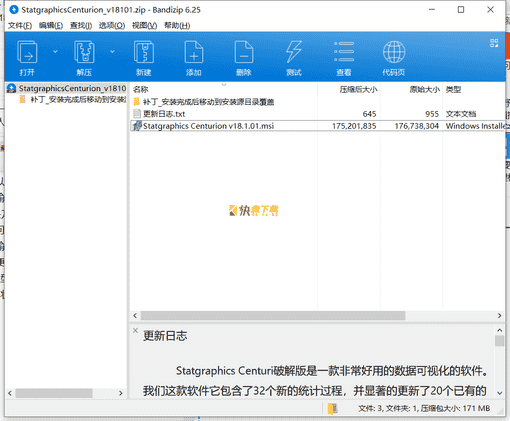The height and width of the screenshot is (421, 510).
Task: Click the Statgraphics Centurion msi installer icon
Action: pos(137,126)
